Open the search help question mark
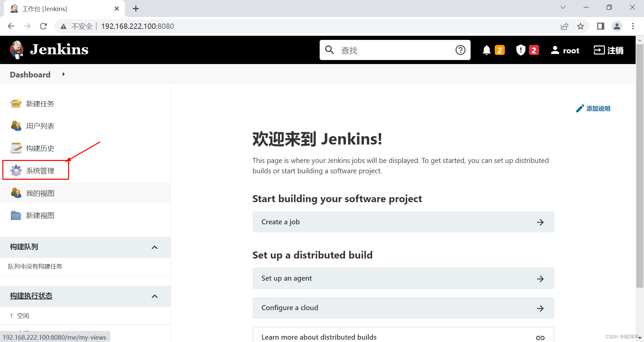644x342 pixels. point(461,50)
